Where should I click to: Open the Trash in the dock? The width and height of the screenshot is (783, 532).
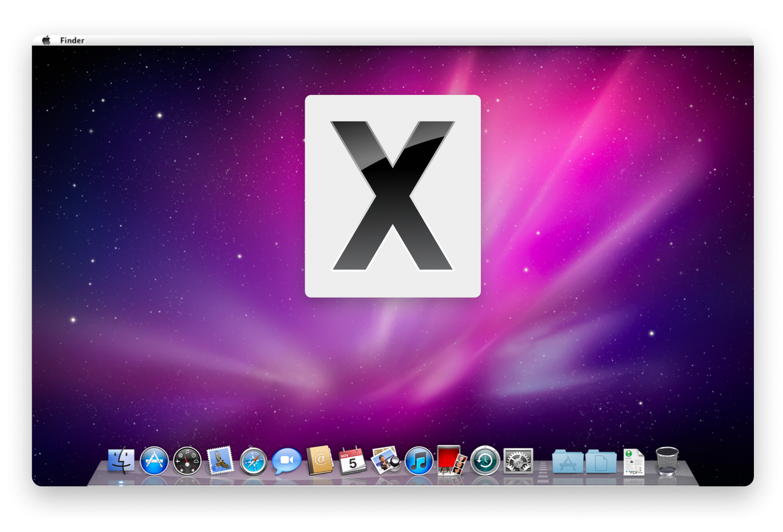click(667, 461)
